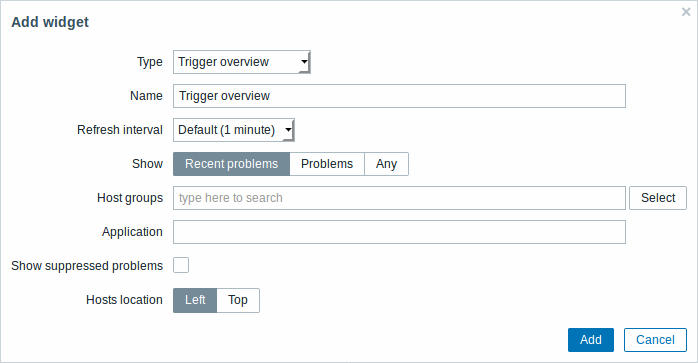Click the arrow beside Default (1 minute)
This screenshot has height=363, width=698.
pyautogui.click(x=288, y=130)
